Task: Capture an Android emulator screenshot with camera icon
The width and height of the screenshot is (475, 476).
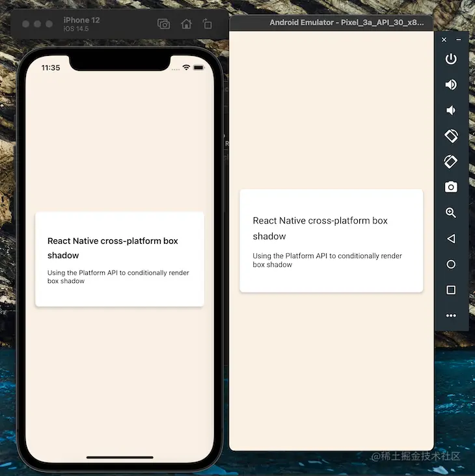Action: click(451, 187)
